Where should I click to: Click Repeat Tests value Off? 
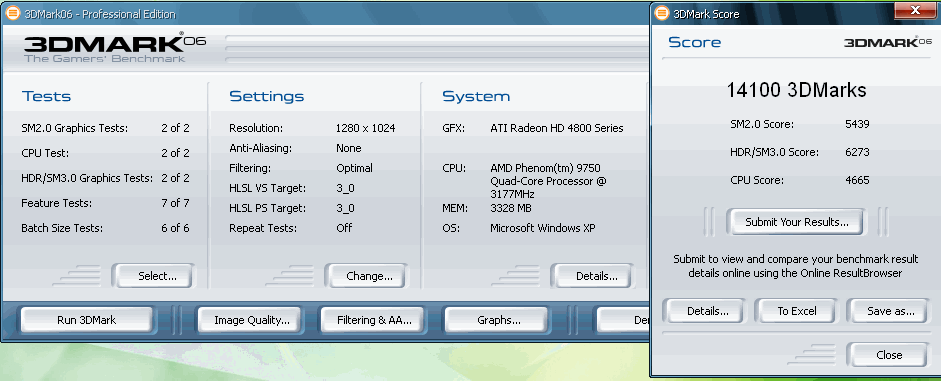(344, 228)
